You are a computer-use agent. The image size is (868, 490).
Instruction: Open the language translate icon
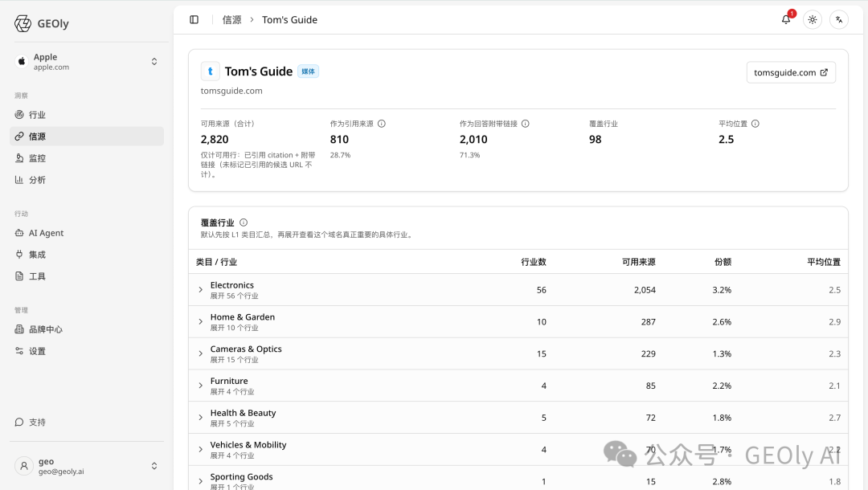pos(838,20)
